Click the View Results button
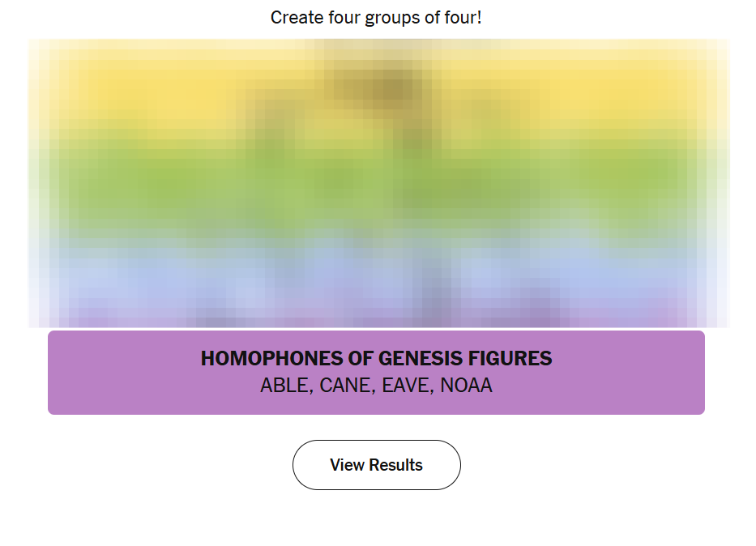The width and height of the screenshot is (756, 546). [x=376, y=465]
